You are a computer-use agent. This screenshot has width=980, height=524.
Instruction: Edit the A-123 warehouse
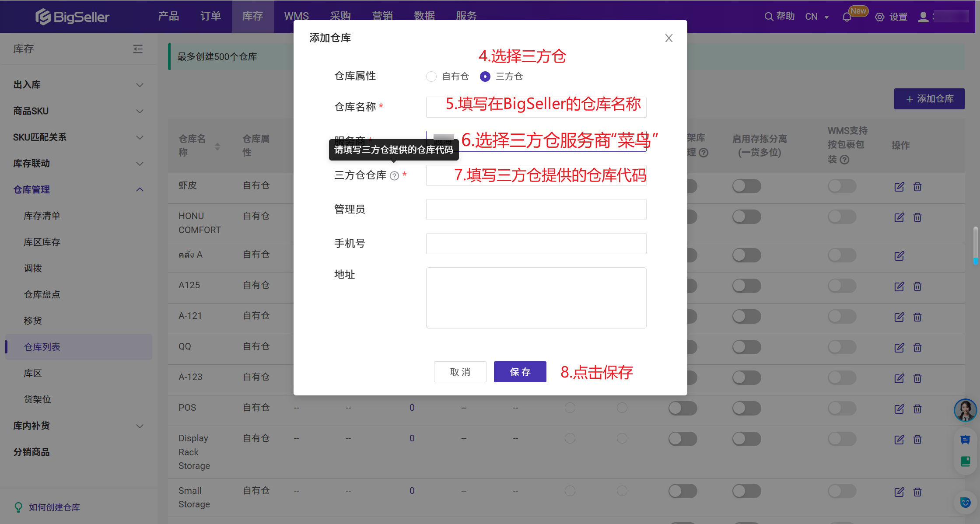(x=899, y=378)
